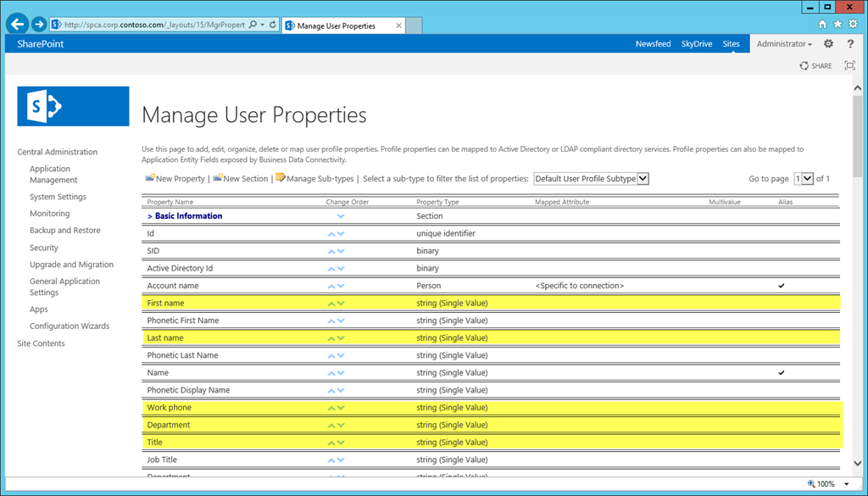Click the browser back arrow button
The height and width of the screenshot is (496, 868).
coord(18,25)
